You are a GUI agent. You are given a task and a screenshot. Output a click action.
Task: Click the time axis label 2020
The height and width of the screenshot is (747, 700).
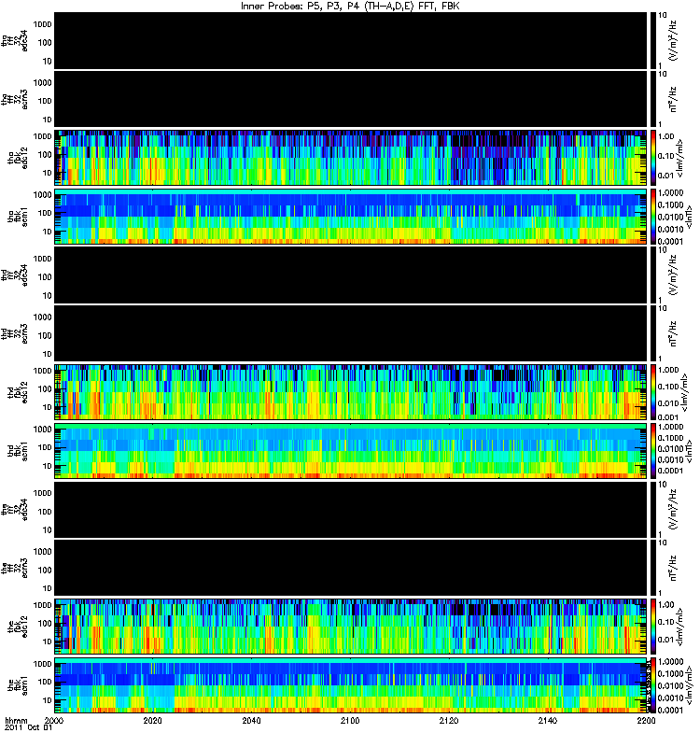coord(152,720)
